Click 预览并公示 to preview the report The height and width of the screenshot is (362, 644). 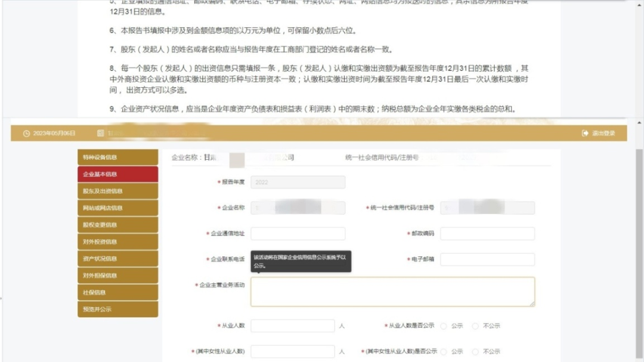tap(117, 309)
